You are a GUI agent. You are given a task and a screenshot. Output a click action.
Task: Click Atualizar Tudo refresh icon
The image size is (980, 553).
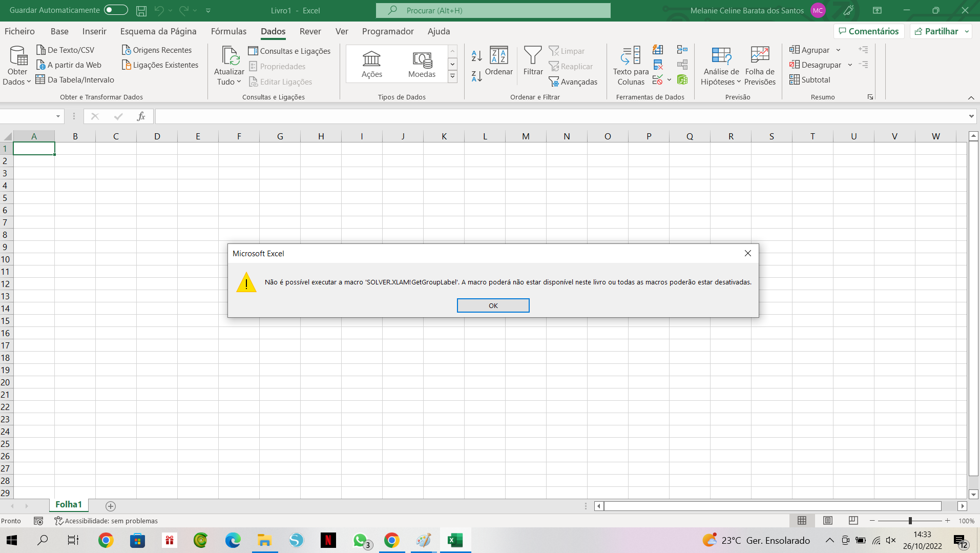point(230,55)
